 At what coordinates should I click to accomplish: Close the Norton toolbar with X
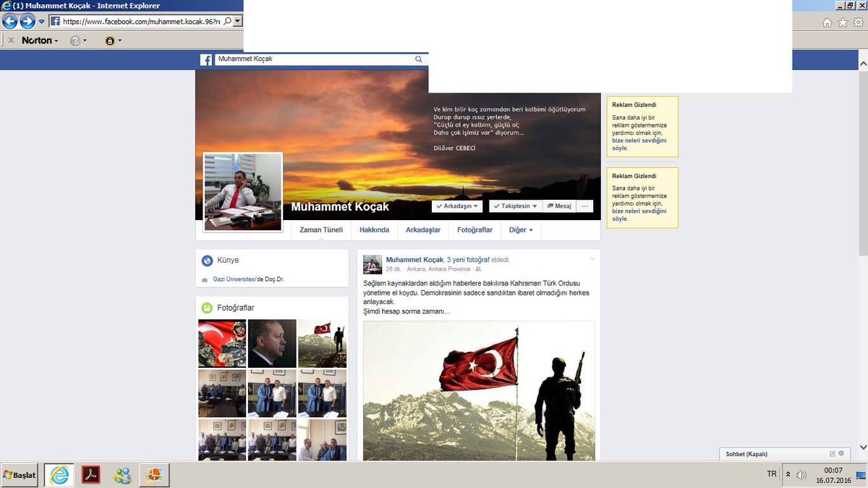click(11, 41)
